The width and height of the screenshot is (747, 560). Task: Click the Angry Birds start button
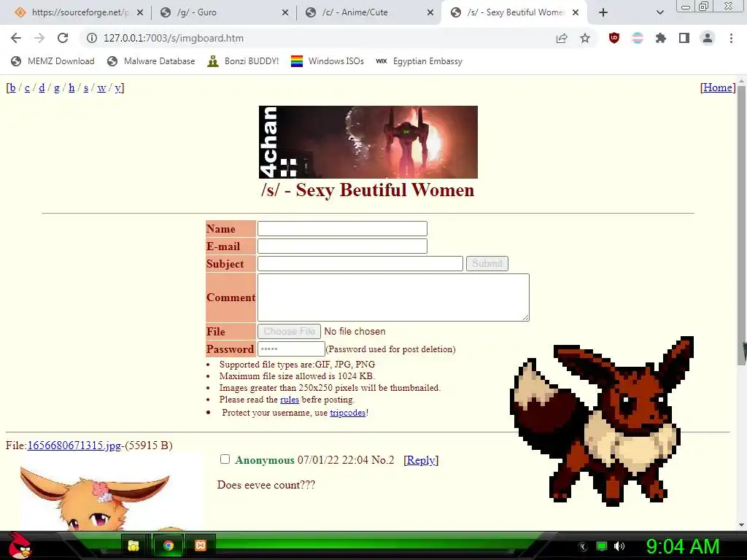point(19,545)
